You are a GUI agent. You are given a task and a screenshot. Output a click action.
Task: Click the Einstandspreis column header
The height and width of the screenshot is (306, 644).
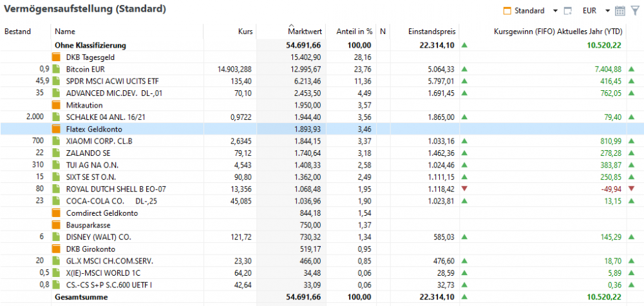[x=432, y=31]
